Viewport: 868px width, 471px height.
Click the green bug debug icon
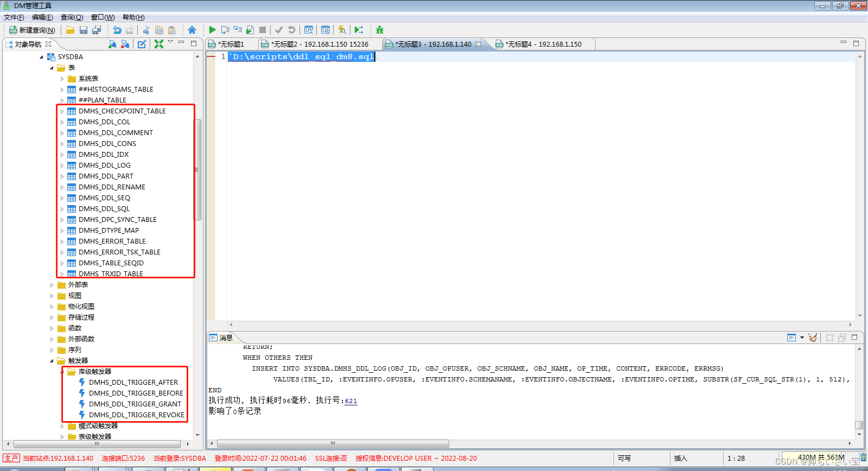pos(380,30)
